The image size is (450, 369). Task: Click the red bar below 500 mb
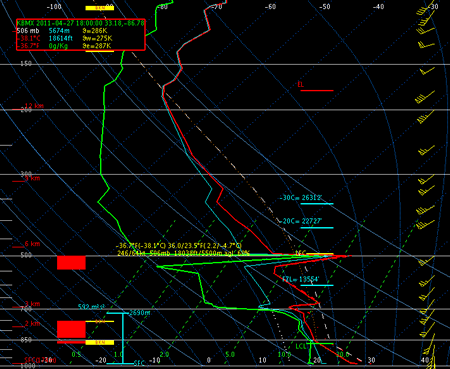coord(71,263)
